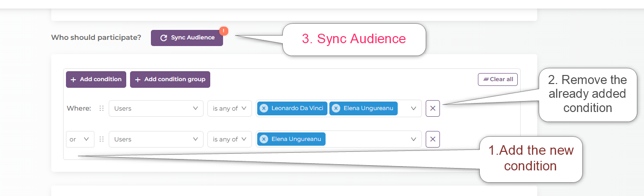The image size is (644, 196).
Task: Delete the first condition row
Action: pyautogui.click(x=433, y=108)
